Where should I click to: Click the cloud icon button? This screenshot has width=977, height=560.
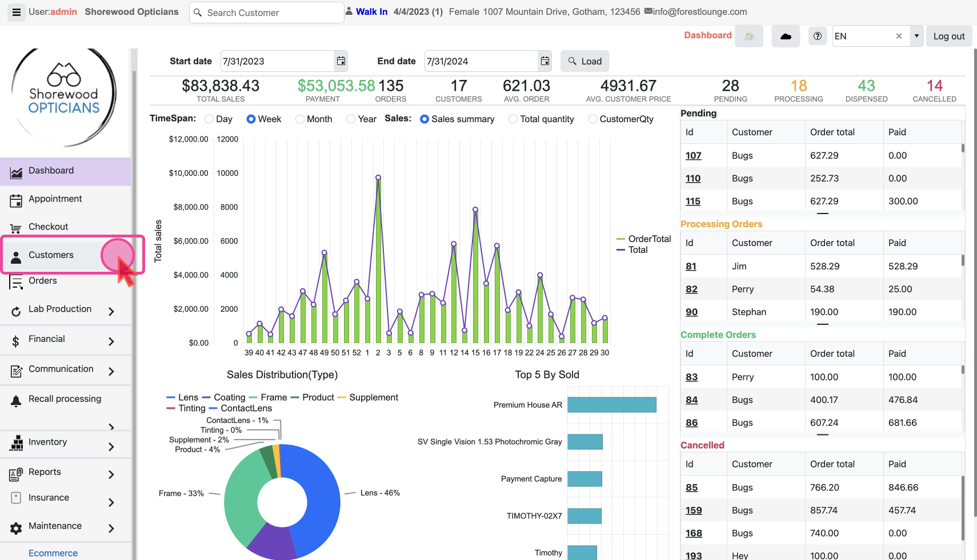(786, 36)
